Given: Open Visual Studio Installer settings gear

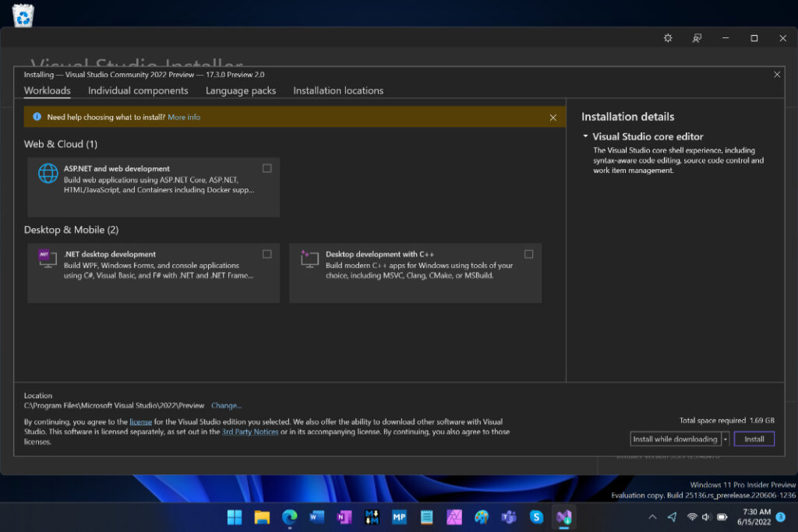Looking at the screenshot, I should (668, 38).
